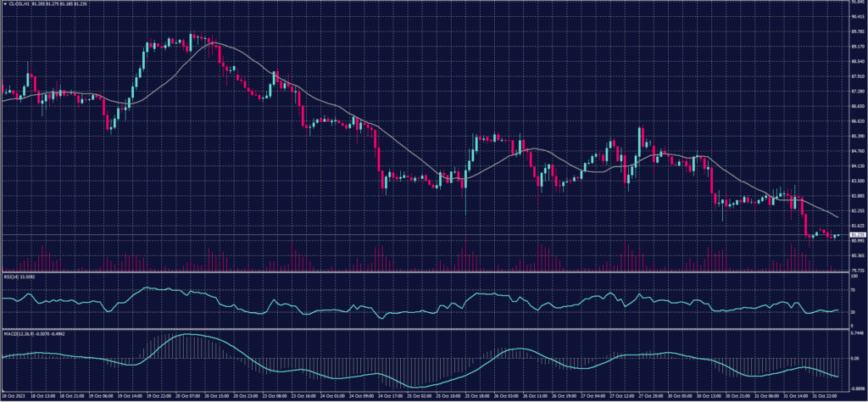The height and width of the screenshot is (402, 868).
Task: Click the 18 Oct 2023 time axis label
Action: [x=13, y=395]
